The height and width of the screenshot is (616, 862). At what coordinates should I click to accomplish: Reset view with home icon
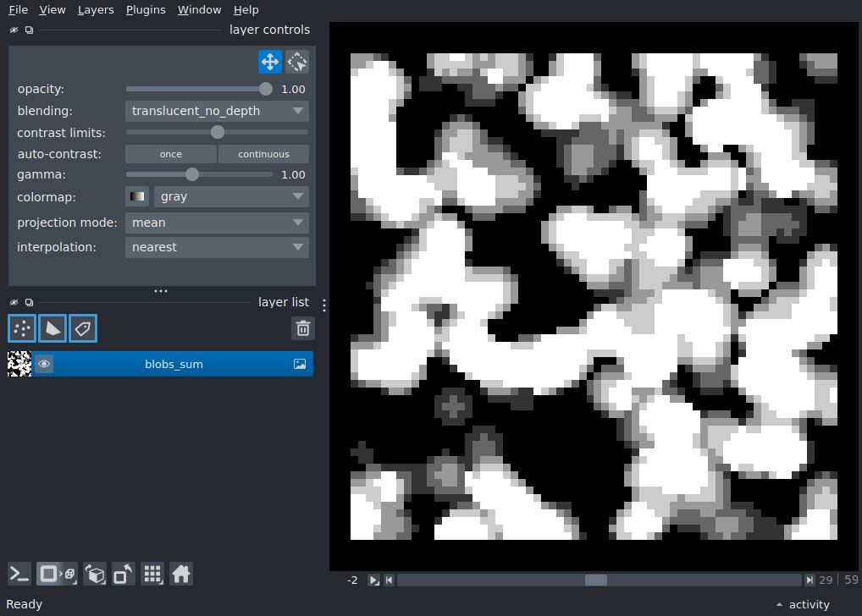(x=181, y=575)
